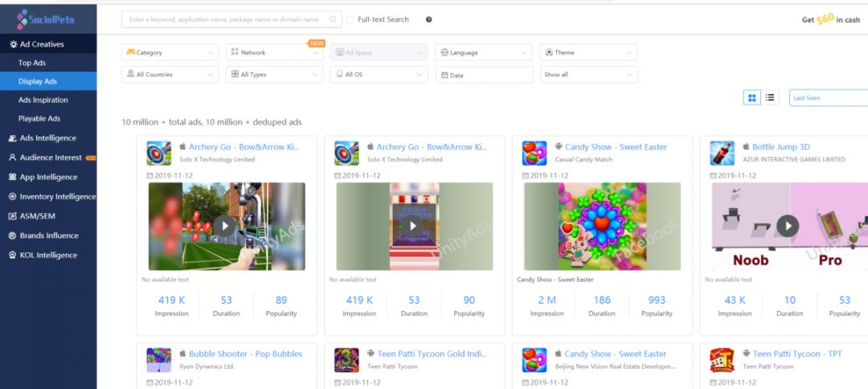Enable the Full-text Search checkbox

pos(350,19)
